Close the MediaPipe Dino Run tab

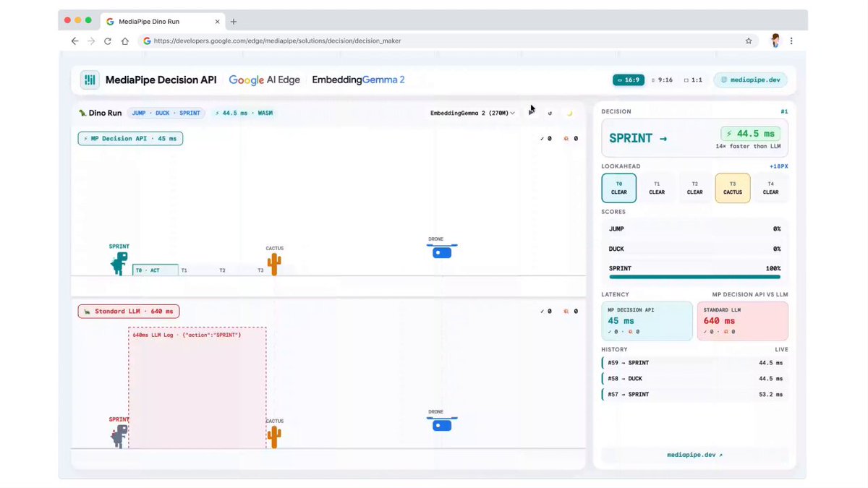[x=216, y=22]
